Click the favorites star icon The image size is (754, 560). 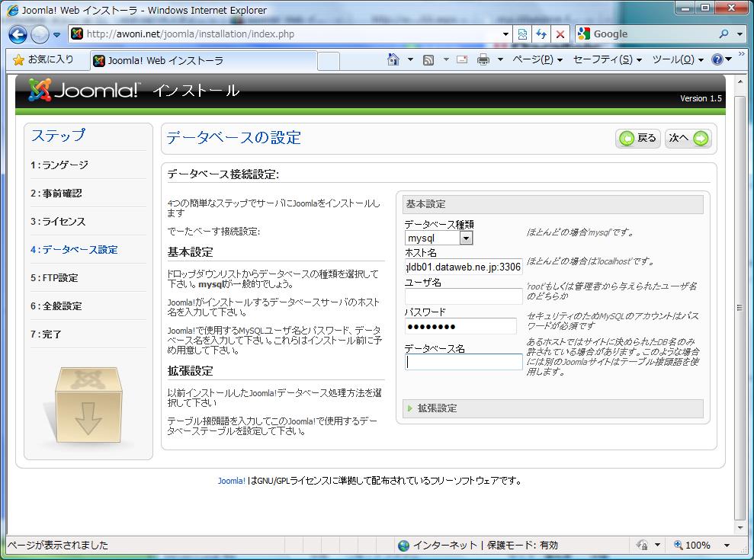[18, 59]
